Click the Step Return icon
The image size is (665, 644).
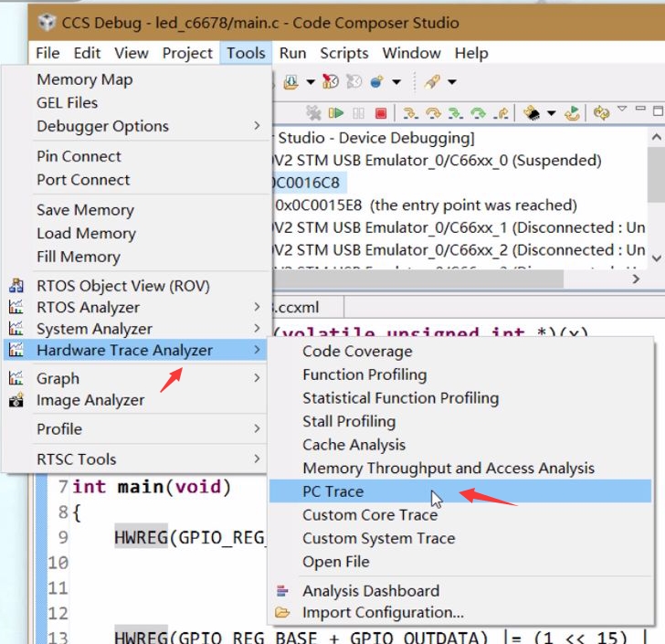click(x=501, y=113)
